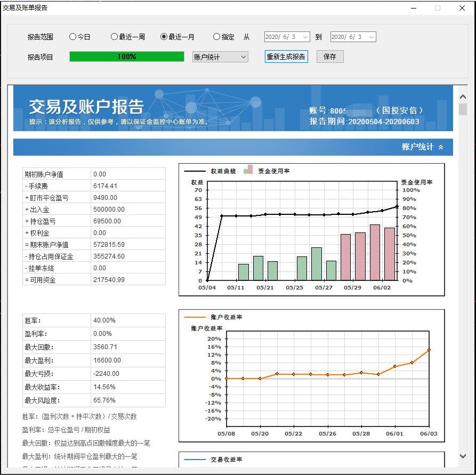Select the 胜率 cell showing 40.00%
This screenshot has width=476, height=475.
[128, 320]
